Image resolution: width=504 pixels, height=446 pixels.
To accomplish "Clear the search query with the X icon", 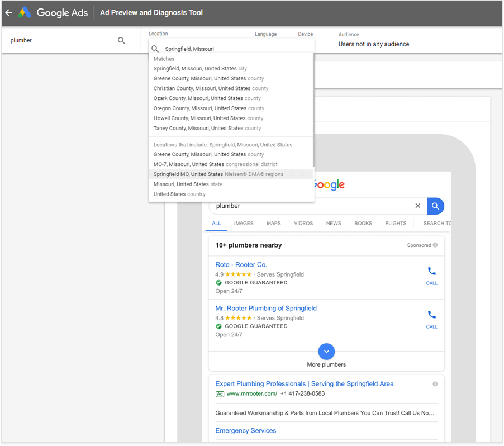I will click(x=417, y=206).
